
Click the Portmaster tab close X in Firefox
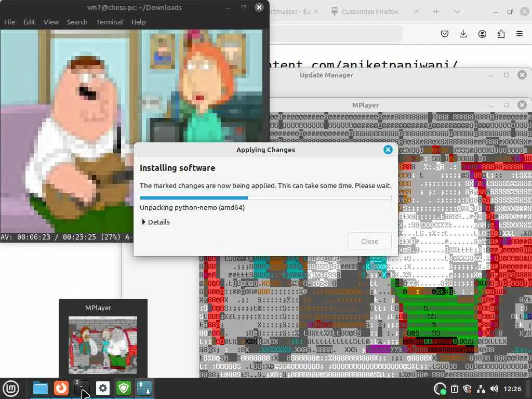point(316,12)
